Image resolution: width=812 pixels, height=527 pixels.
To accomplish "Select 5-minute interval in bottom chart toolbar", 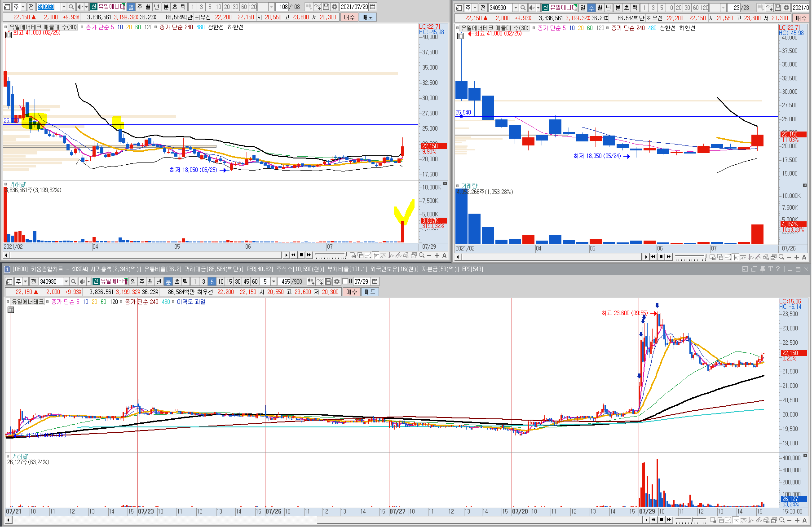I will [212, 281].
